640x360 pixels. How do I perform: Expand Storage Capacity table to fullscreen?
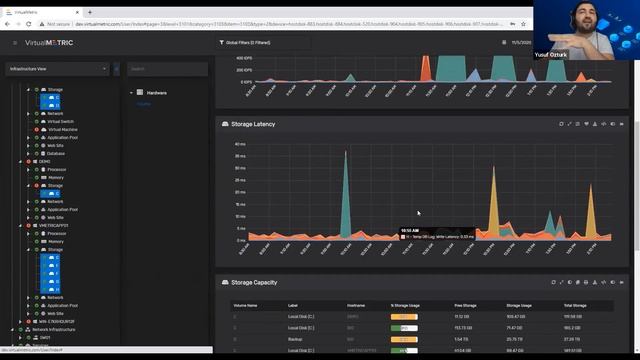pyautogui.click(x=561, y=282)
